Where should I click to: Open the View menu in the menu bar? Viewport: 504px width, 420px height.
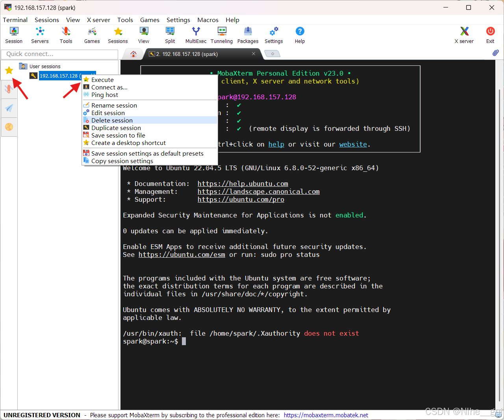(x=73, y=20)
